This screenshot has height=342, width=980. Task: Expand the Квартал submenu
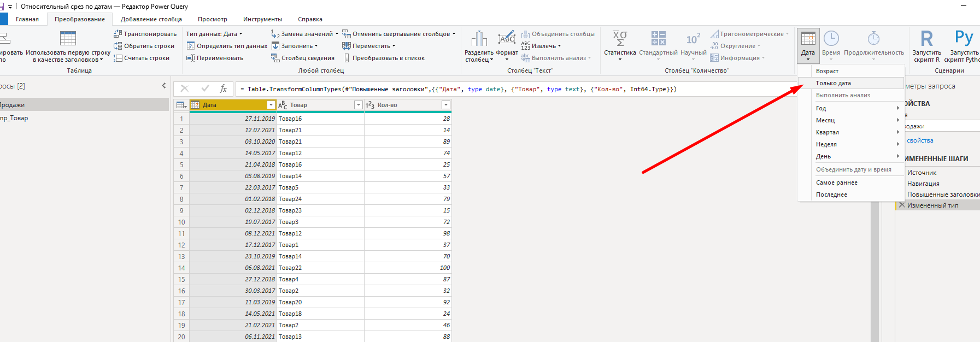point(851,132)
